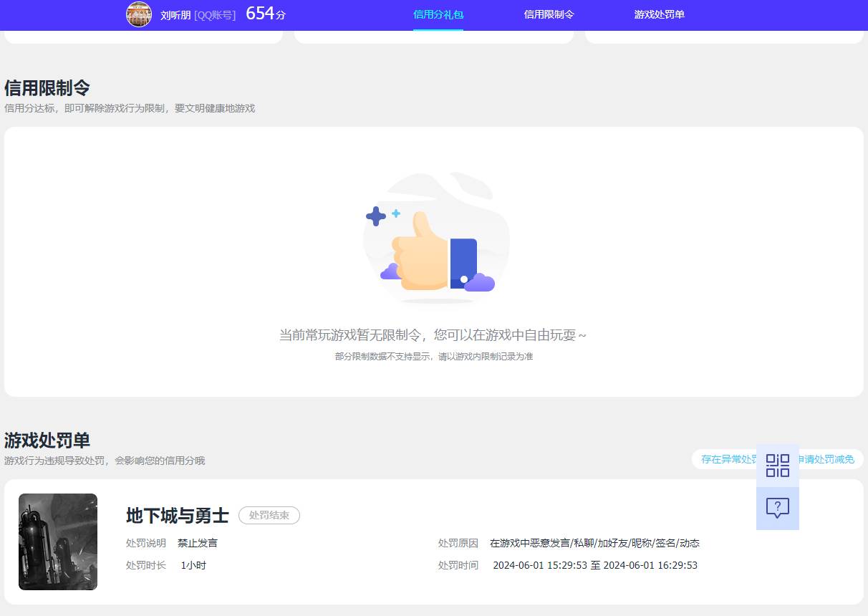868x616 pixels.
Task: Click the 存在异常处罚 notice link
Action: (x=728, y=459)
